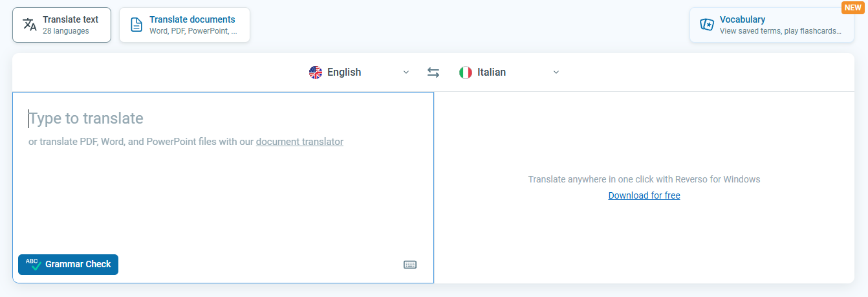The height and width of the screenshot is (297, 868).
Task: Switch to the Translate documents tab
Action: [184, 25]
